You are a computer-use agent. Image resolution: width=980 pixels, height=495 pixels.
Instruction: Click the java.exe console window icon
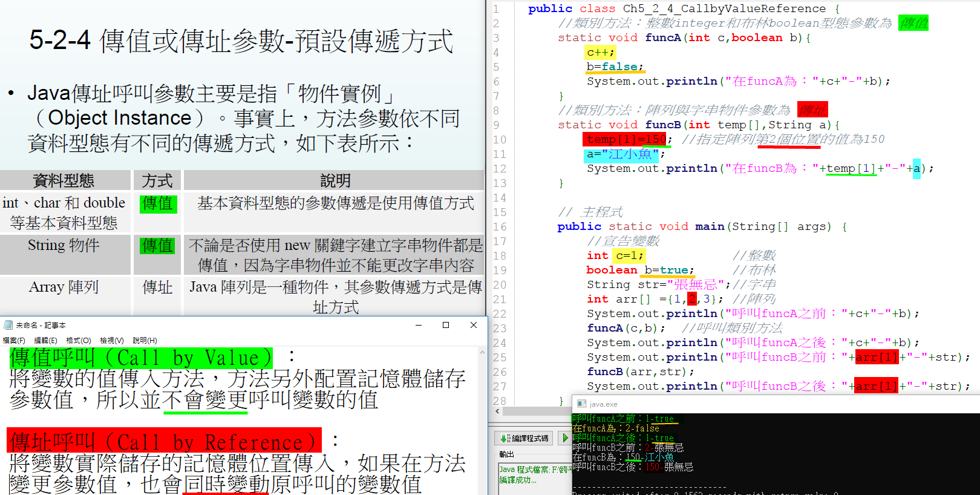(581, 404)
